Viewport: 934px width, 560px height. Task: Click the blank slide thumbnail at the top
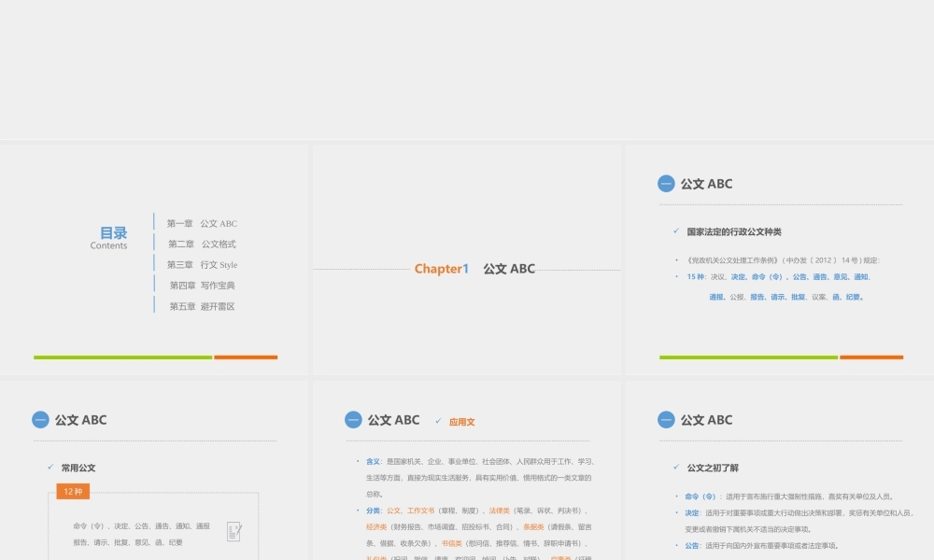click(467, 70)
